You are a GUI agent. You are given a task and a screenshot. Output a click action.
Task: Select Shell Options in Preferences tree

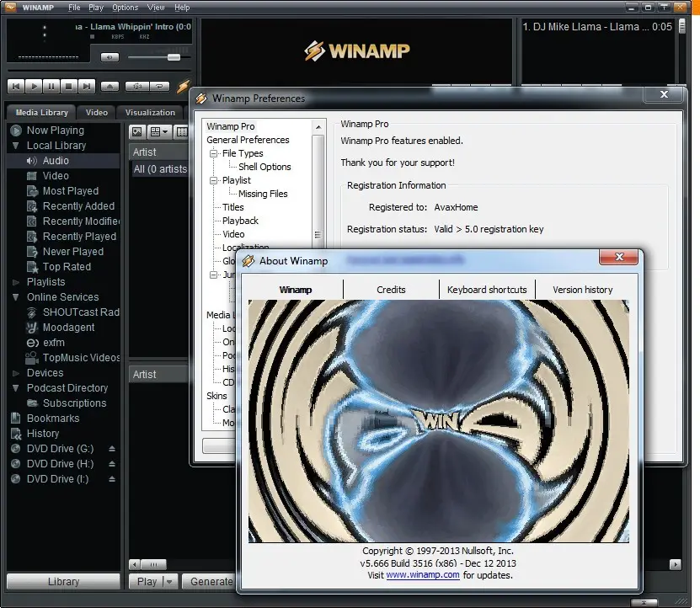pos(265,167)
